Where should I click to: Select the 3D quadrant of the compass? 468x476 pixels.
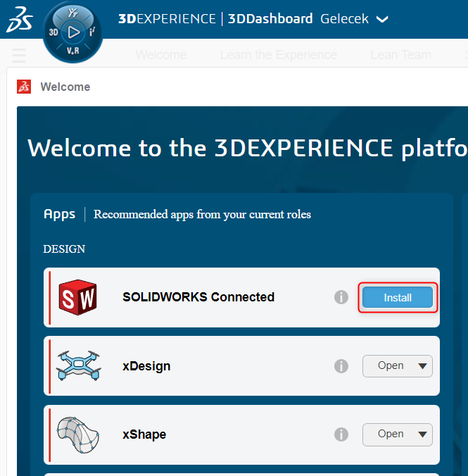pyautogui.click(x=53, y=32)
